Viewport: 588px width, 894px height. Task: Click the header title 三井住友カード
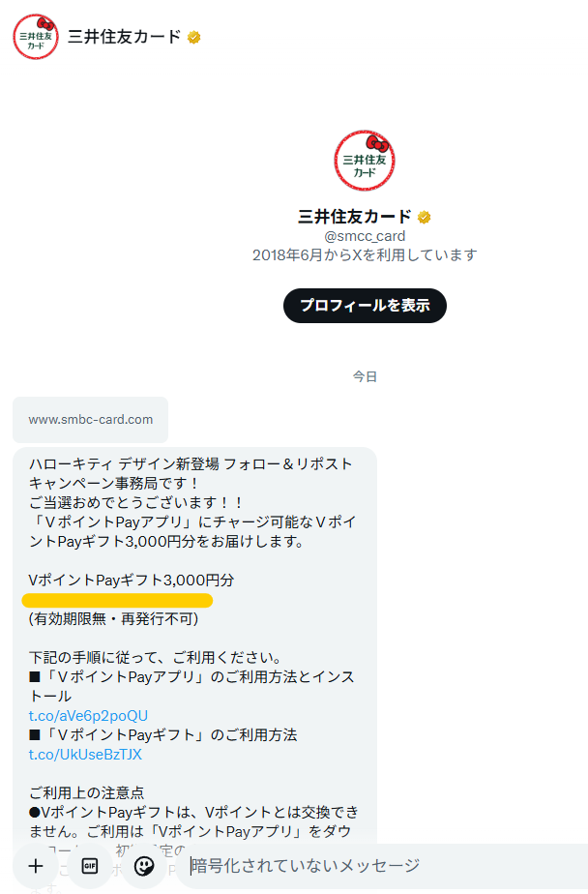[x=124, y=37]
